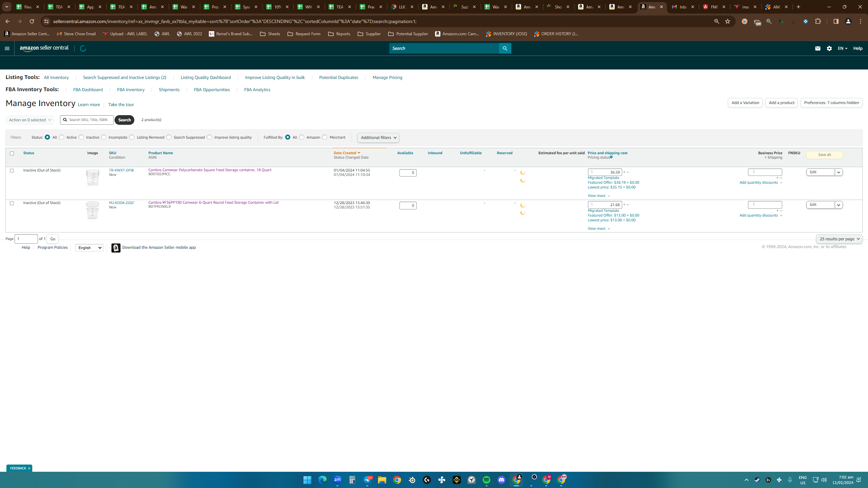
Task: Expand View more for the 18 Quart container
Action: 599,196
